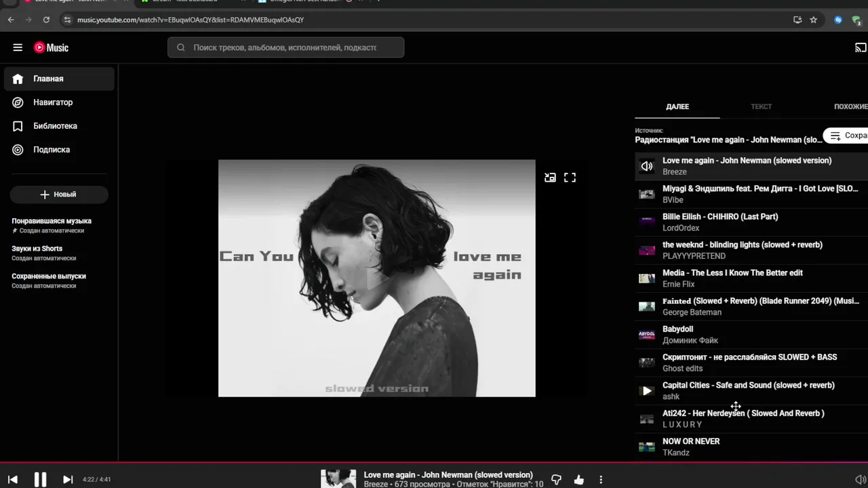Screen dimensions: 868x488
Task: Reload the browser page
Action: [46, 20]
